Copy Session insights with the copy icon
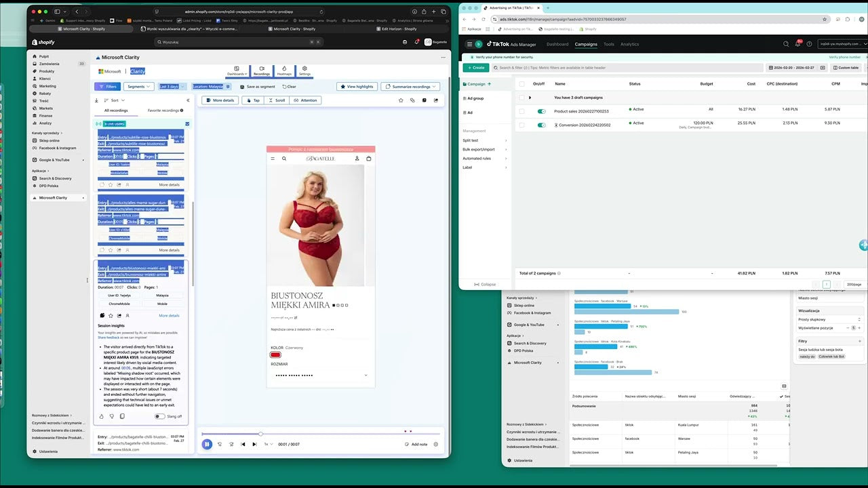Image resolution: width=868 pixels, height=488 pixels. [x=122, y=416]
